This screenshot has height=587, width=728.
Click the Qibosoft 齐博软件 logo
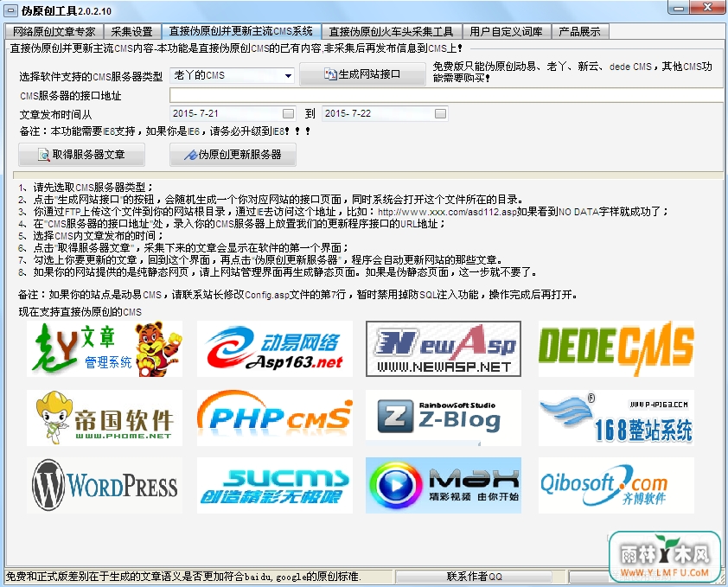(x=616, y=485)
